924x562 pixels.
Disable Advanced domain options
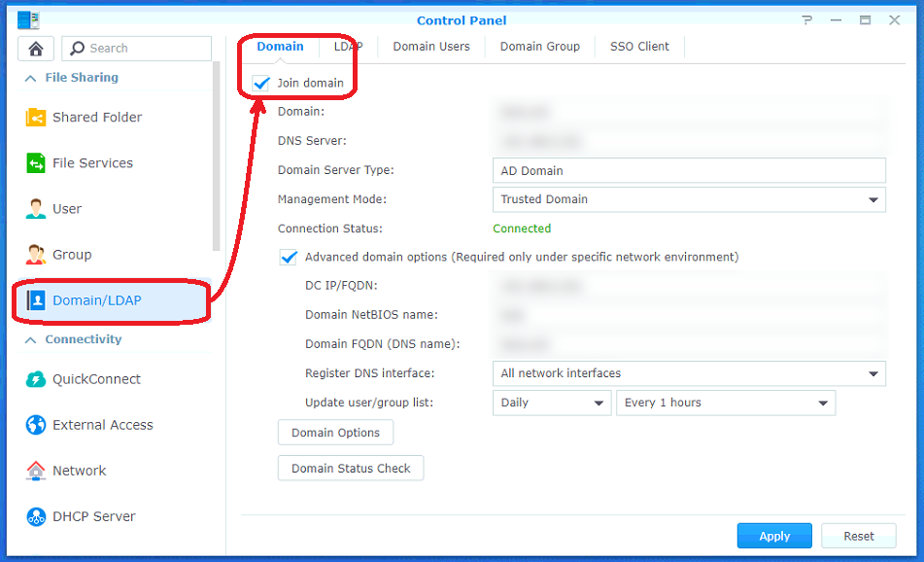[x=288, y=257]
